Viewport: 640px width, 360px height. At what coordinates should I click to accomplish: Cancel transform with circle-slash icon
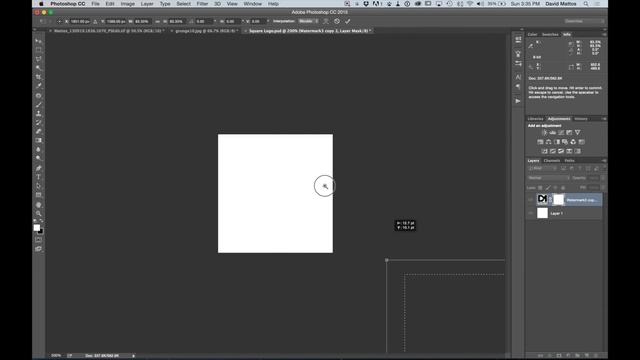pos(337,21)
